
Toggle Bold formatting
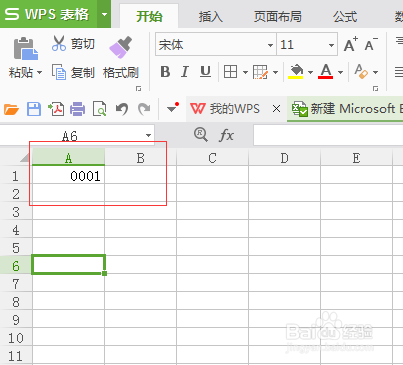(x=165, y=72)
